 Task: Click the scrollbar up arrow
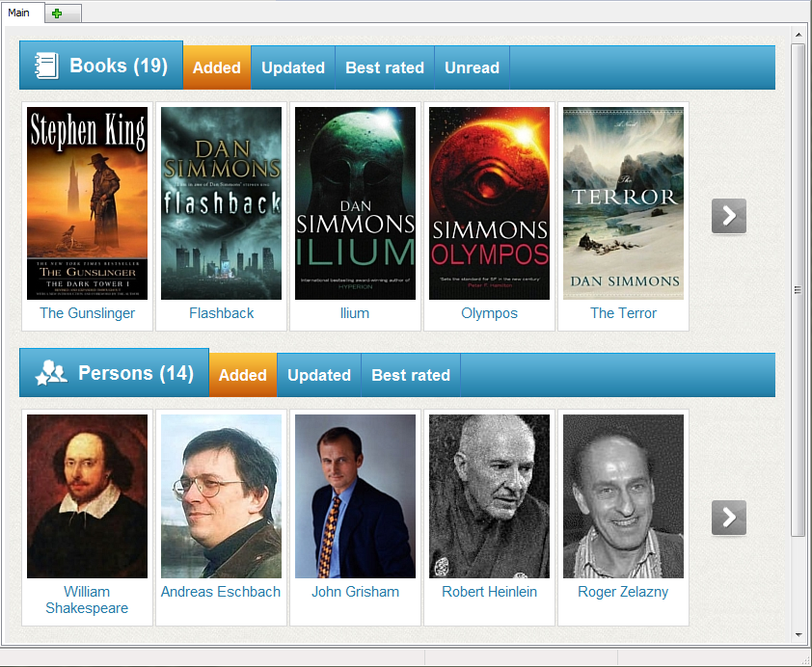pos(798,35)
